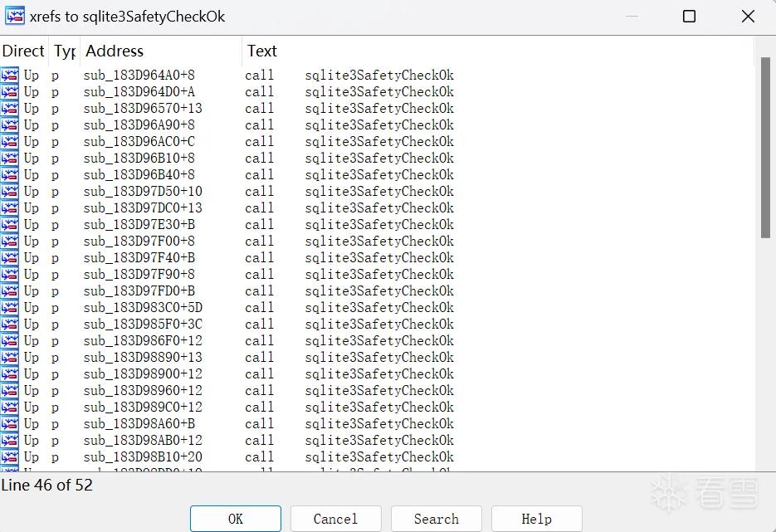Click the xref icon for sub_183D97DC0+13

pyautogui.click(x=10, y=207)
